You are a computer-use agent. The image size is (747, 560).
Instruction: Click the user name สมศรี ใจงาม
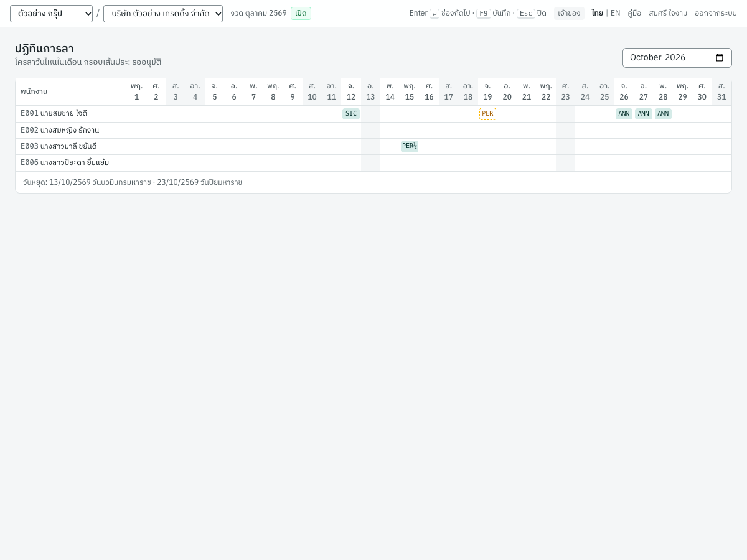tap(668, 13)
